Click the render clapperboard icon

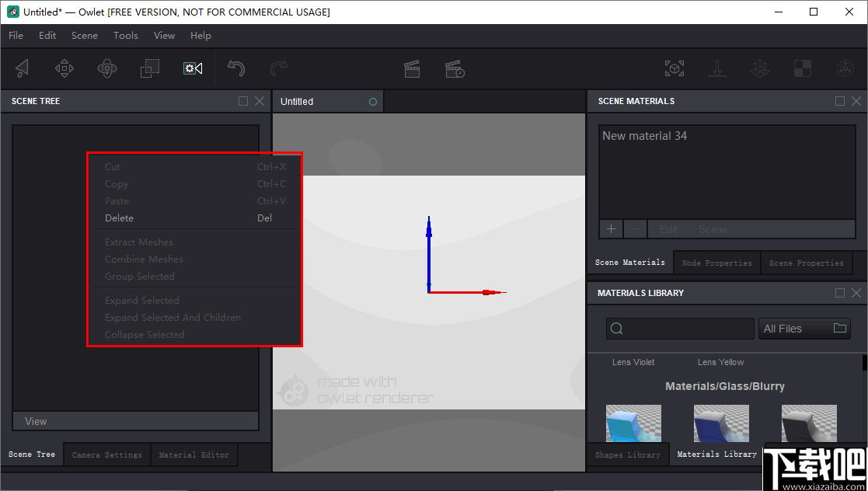pyautogui.click(x=412, y=68)
